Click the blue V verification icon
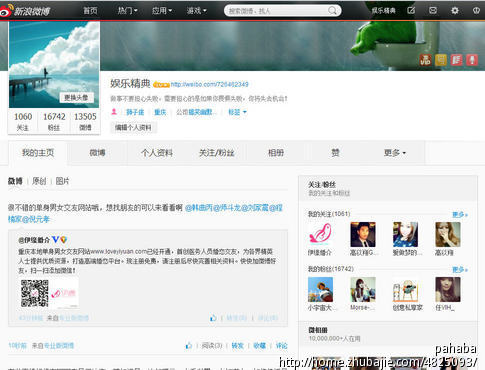Screen dimensions: 485x370 55,239
